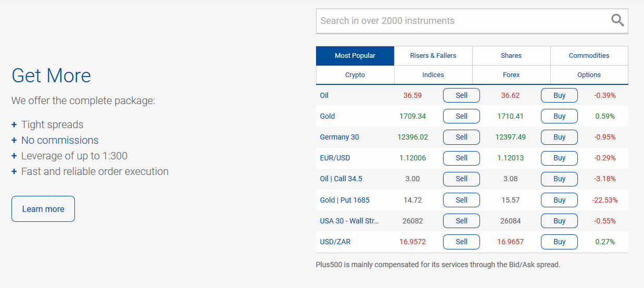Select the Commodities tab

pos(589,56)
